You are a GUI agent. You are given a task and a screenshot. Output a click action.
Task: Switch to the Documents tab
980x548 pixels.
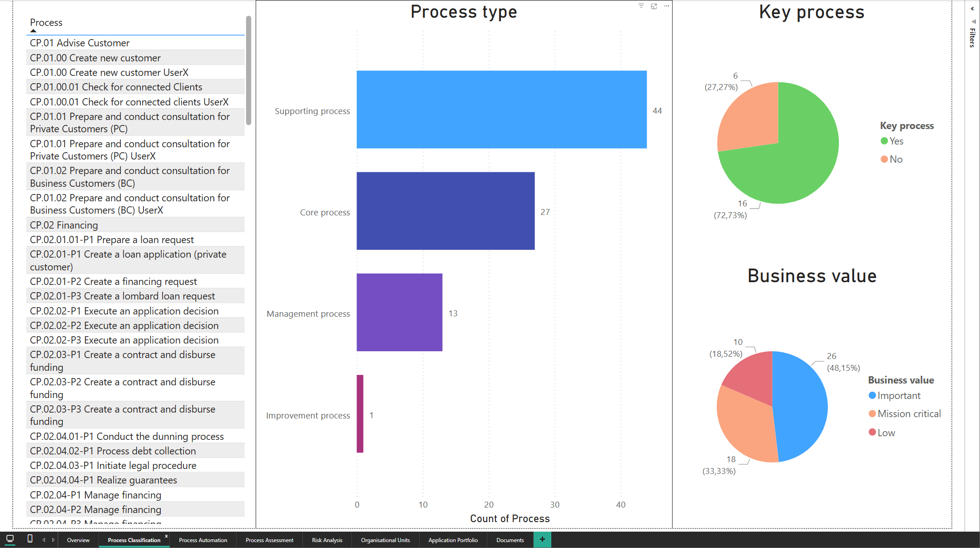(x=510, y=540)
